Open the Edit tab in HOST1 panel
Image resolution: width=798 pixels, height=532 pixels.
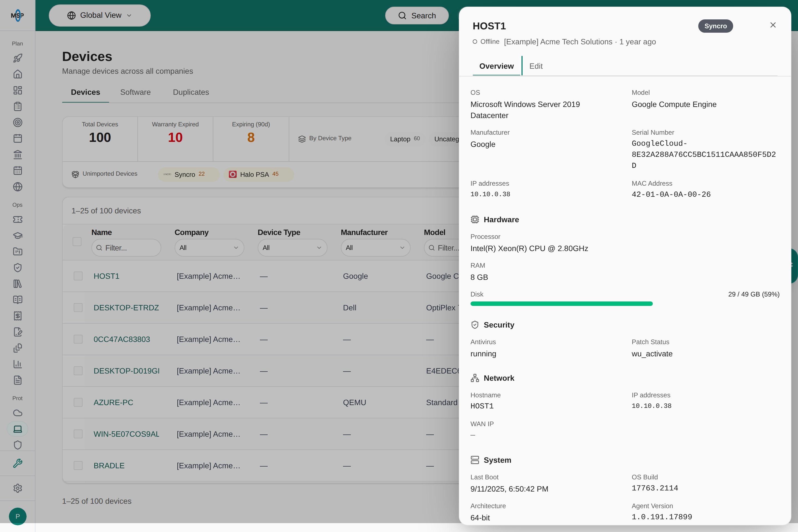[x=536, y=66]
